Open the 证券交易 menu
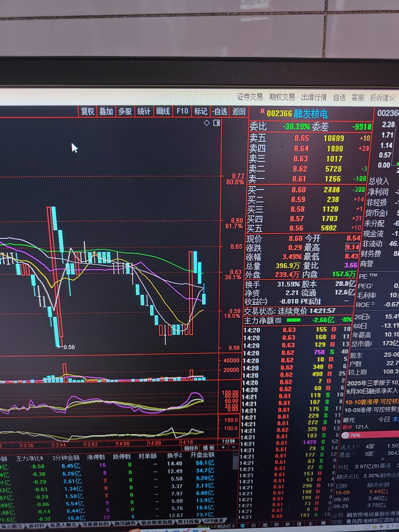This screenshot has width=399, height=532. 250,97
